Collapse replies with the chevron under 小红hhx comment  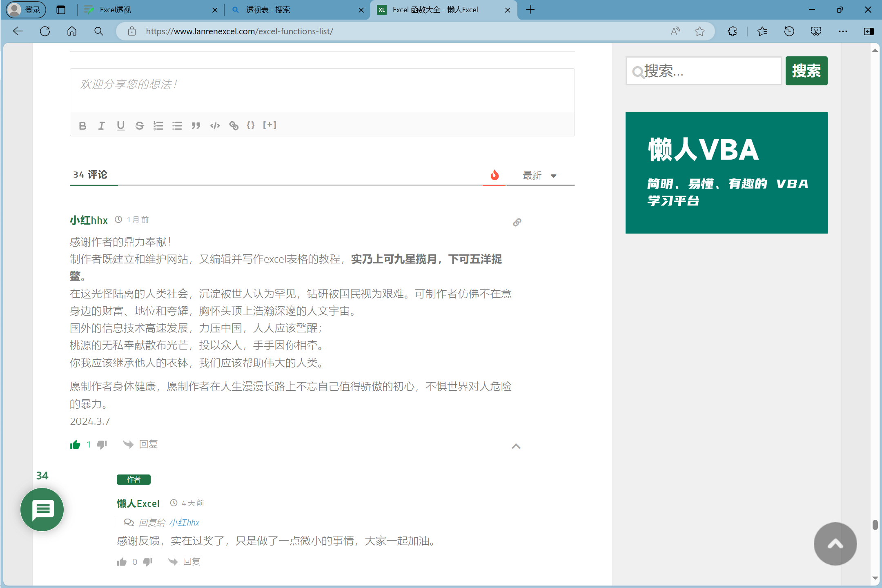pyautogui.click(x=516, y=446)
